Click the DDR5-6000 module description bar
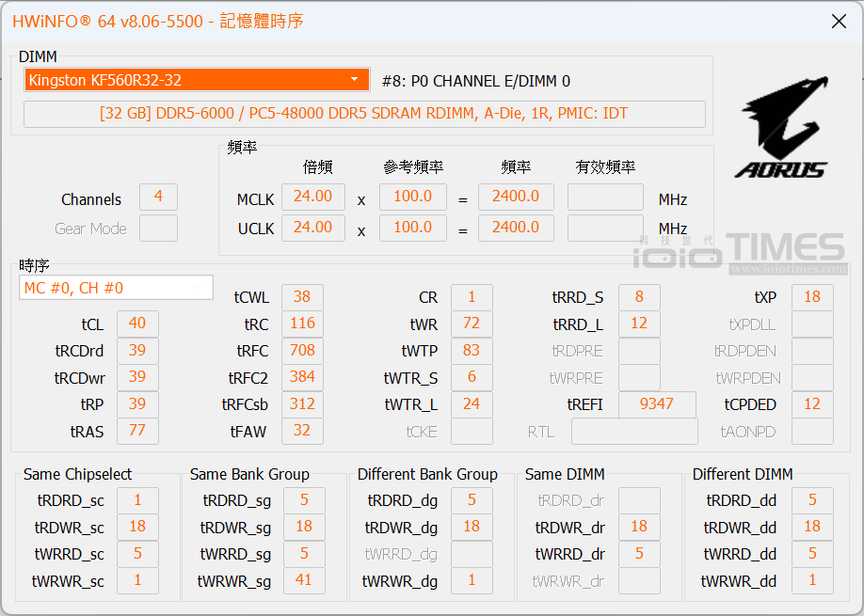 363,114
